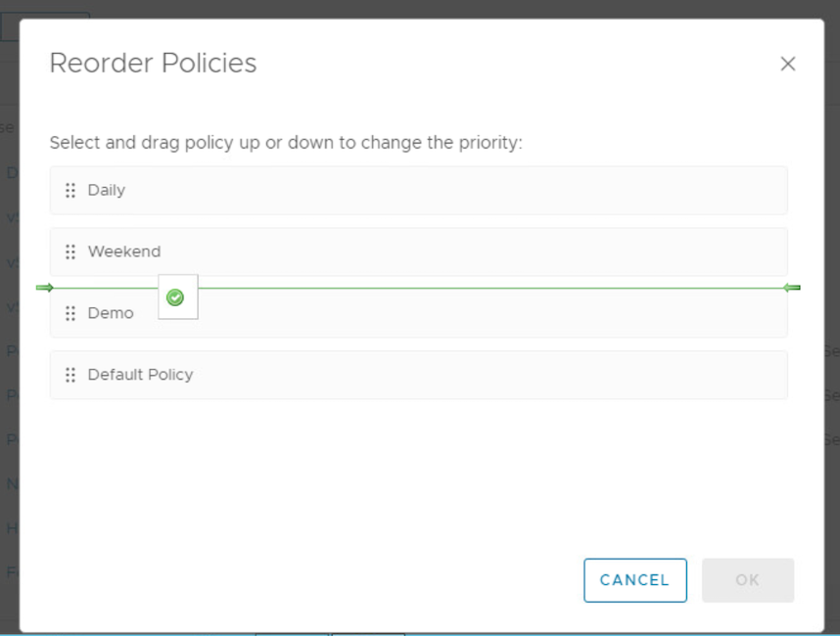Image resolution: width=840 pixels, height=636 pixels.
Task: Select the Daily policy name
Action: click(107, 190)
